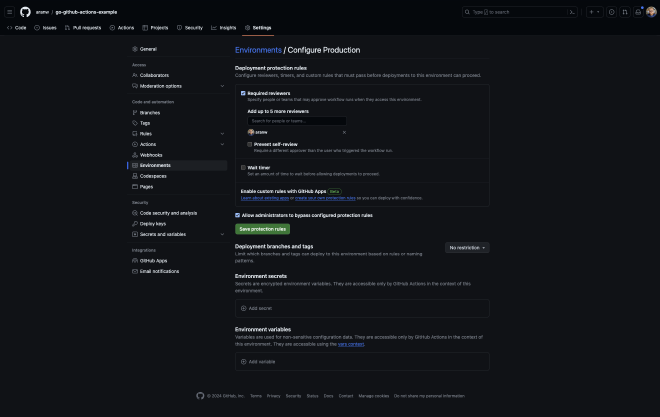Open the create your own protection rules link
The height and width of the screenshot is (417, 660).
(x=325, y=198)
